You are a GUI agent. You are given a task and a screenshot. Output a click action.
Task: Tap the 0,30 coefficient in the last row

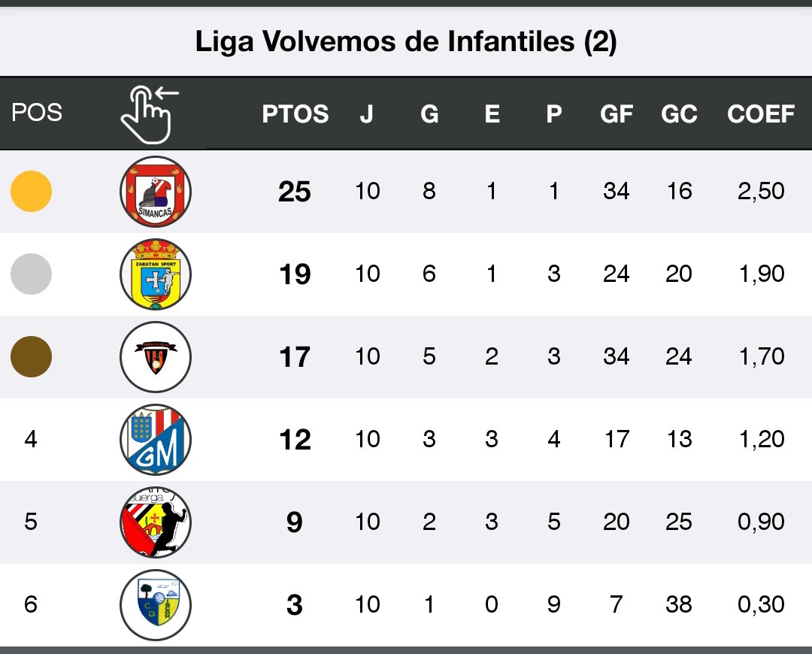click(760, 604)
